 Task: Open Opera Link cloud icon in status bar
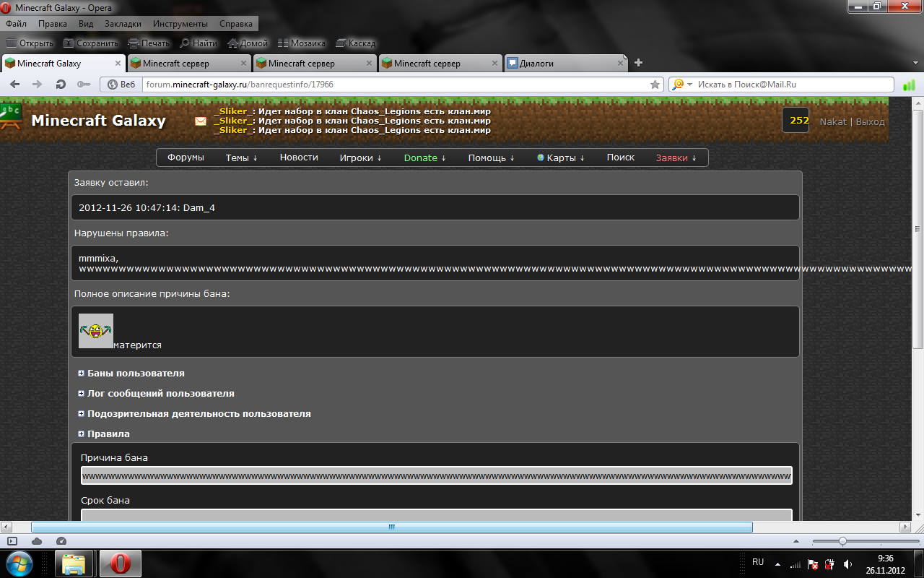click(37, 541)
